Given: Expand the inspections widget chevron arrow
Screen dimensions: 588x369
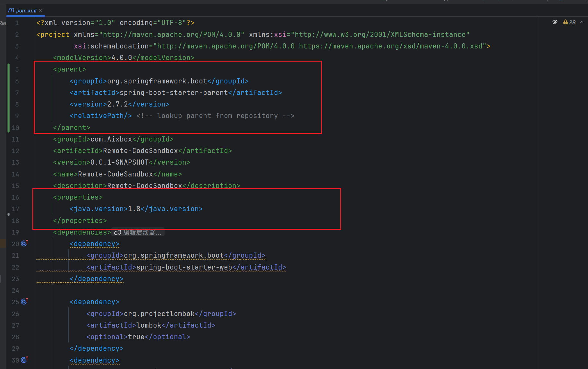Looking at the screenshot, I should (582, 22).
